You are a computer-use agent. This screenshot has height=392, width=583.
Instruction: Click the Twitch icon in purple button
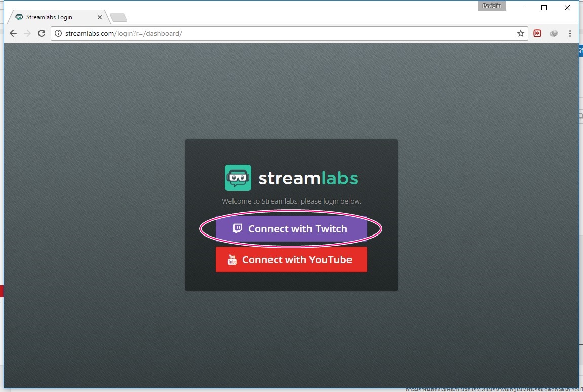(237, 228)
